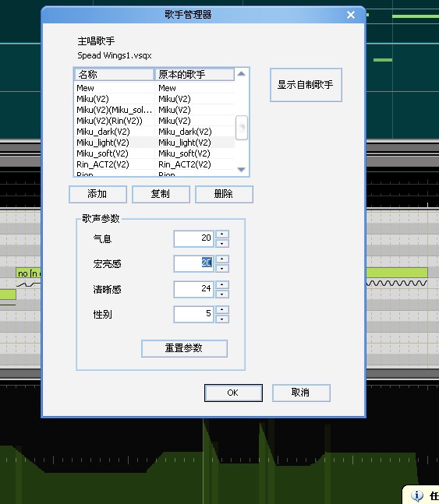Viewport: 439px width, 504px height.
Task: Sort by the 原本的歌手 column header
Action: point(194,74)
